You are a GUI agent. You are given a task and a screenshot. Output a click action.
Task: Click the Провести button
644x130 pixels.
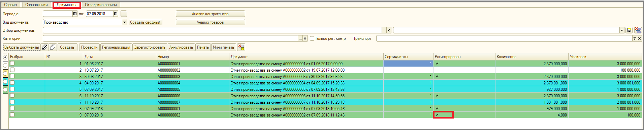(x=89, y=47)
